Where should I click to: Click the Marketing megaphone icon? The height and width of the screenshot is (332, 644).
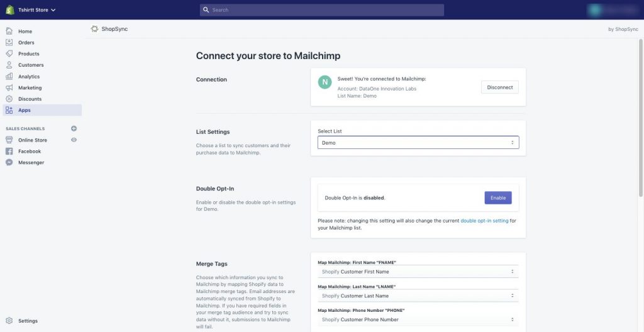(9, 87)
